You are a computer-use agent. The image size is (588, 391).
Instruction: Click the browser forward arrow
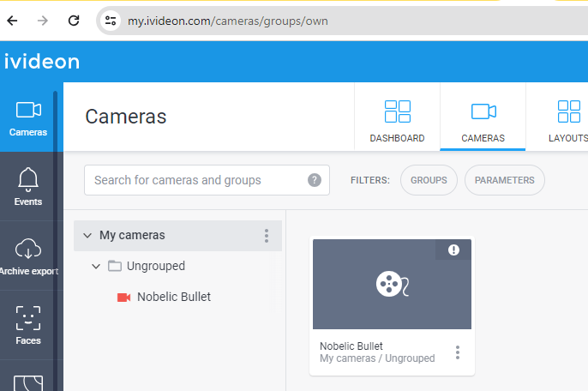click(43, 21)
